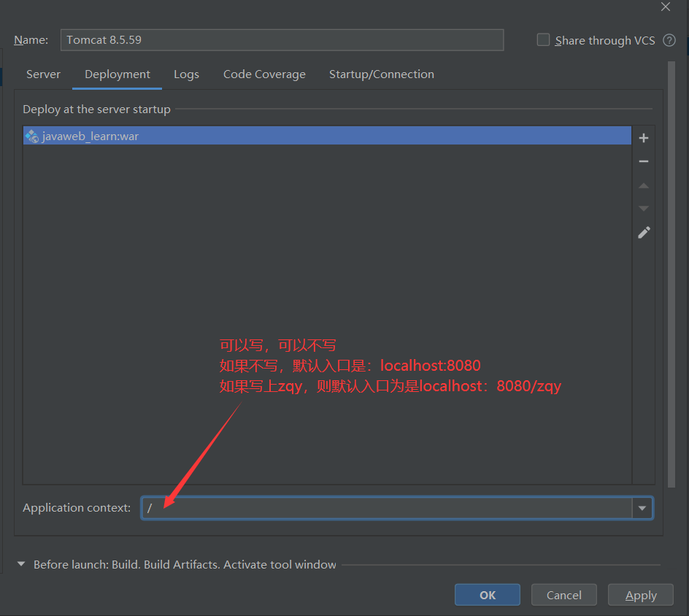689x616 pixels.
Task: Go to the Code Coverage tab
Action: (264, 74)
